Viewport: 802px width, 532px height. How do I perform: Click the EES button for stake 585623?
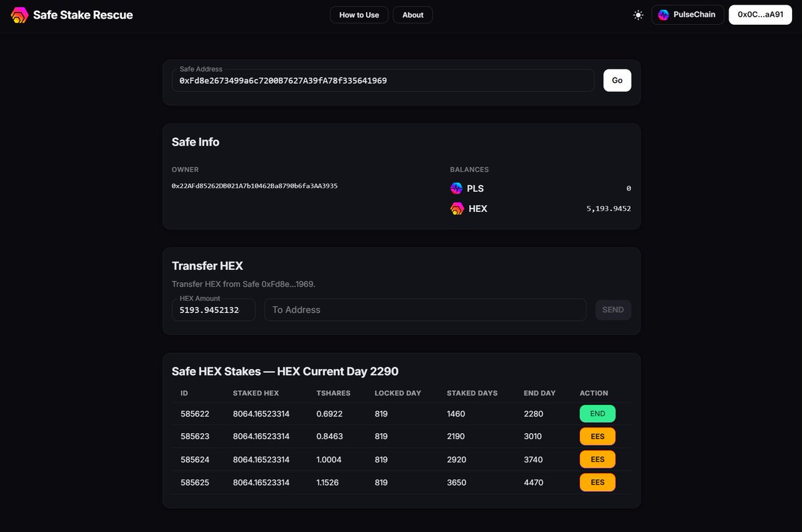pyautogui.click(x=597, y=436)
